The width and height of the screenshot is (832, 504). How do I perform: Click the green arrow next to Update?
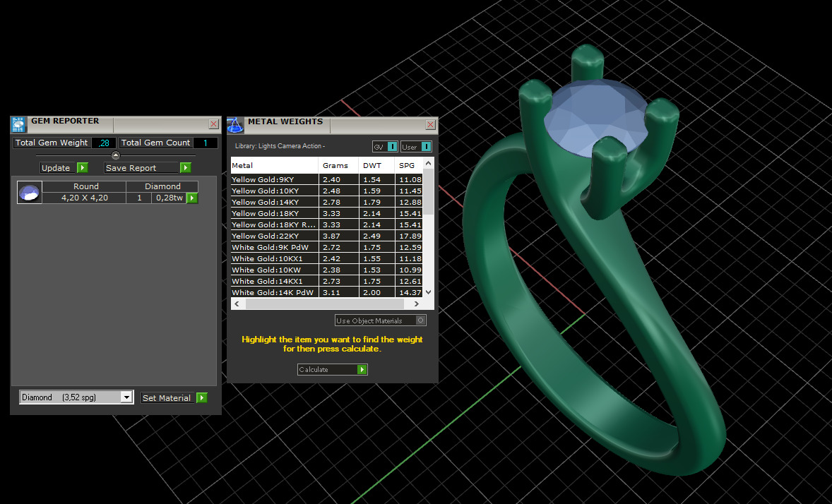point(82,167)
